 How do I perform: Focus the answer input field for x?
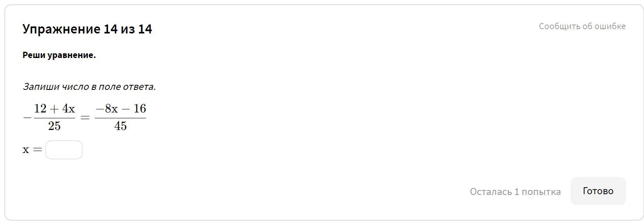[64, 150]
